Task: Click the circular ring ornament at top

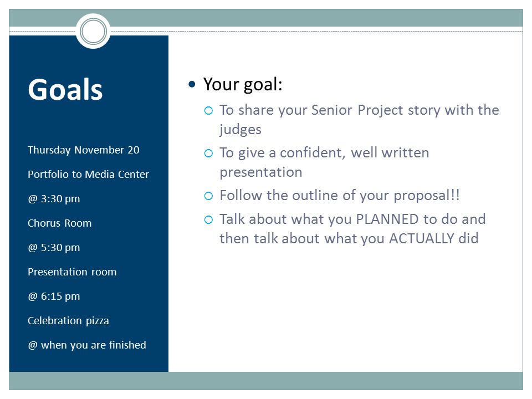Action: coord(93,31)
